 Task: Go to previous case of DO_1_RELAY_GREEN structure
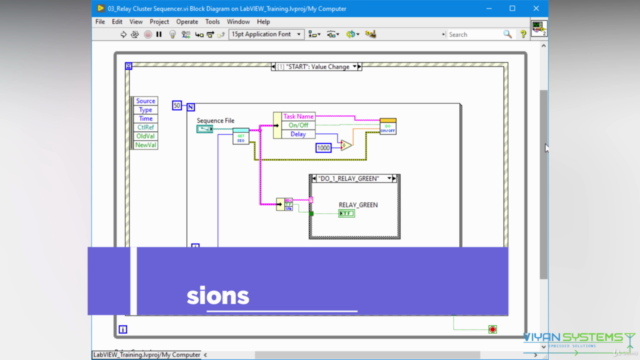click(x=314, y=178)
